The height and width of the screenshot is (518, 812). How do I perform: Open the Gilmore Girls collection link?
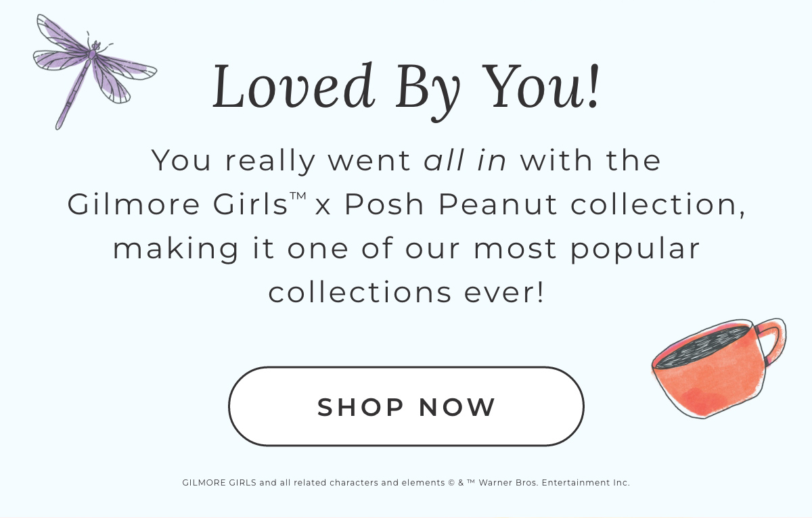(406, 406)
